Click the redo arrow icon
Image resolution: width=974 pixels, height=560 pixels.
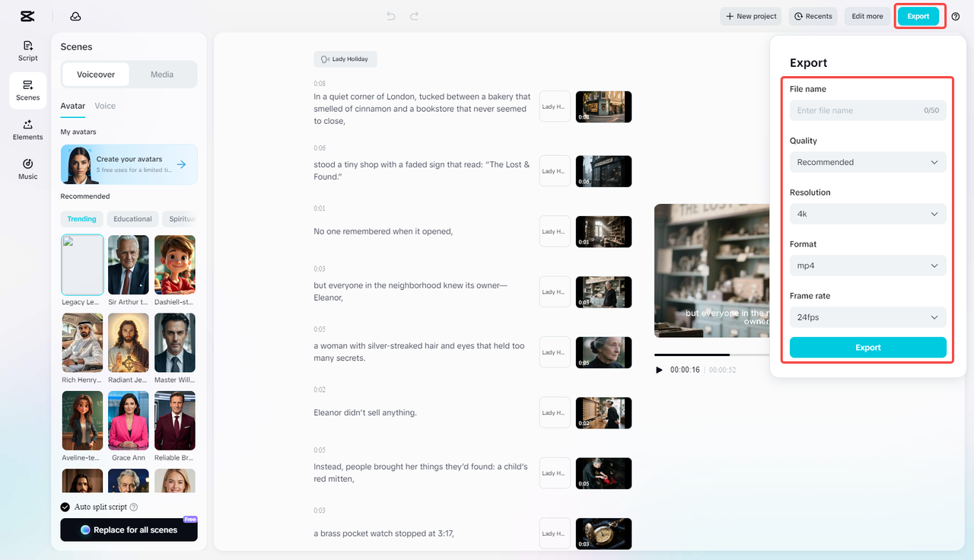(x=413, y=15)
